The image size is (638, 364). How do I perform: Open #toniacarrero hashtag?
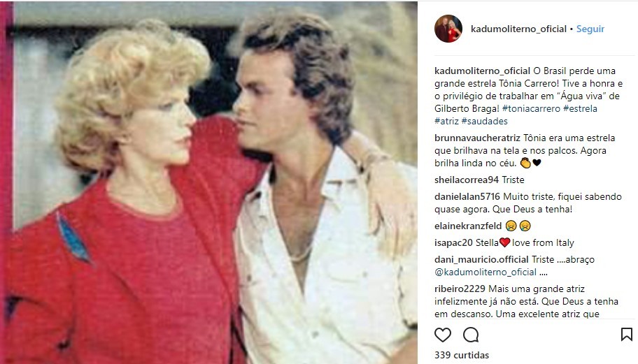[x=531, y=108]
